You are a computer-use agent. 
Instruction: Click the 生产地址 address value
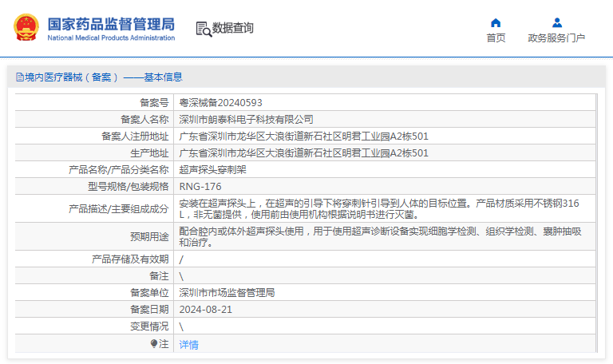(304, 153)
